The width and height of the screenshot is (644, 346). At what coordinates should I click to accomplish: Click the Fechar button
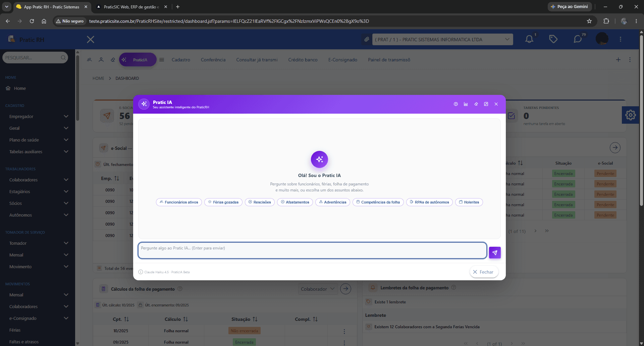point(484,272)
